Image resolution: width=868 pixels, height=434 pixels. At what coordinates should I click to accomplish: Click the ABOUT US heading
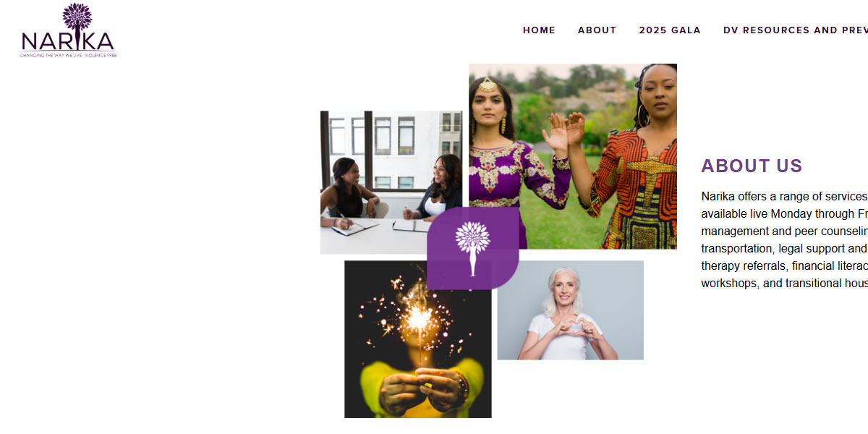coord(752,166)
